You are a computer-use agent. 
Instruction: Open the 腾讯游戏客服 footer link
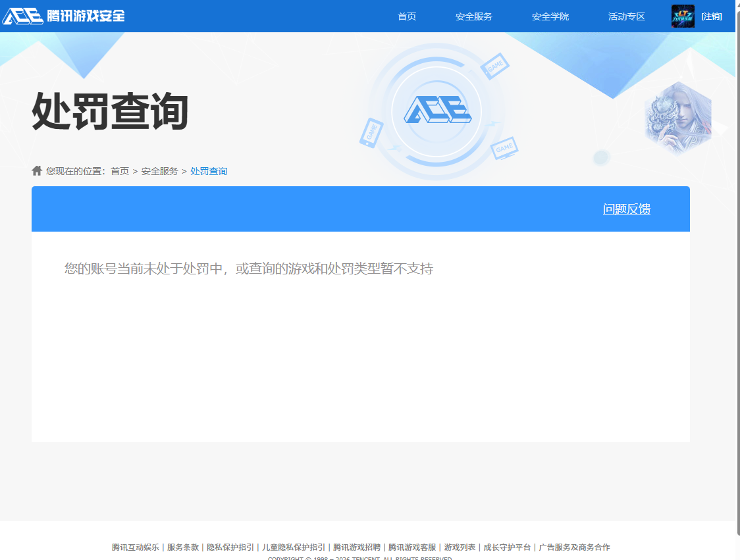[411, 547]
